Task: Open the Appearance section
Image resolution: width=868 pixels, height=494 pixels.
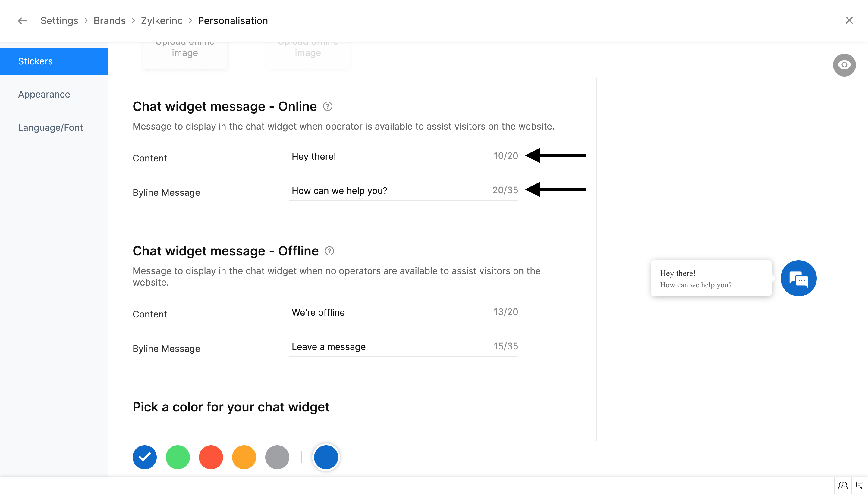Action: click(44, 94)
